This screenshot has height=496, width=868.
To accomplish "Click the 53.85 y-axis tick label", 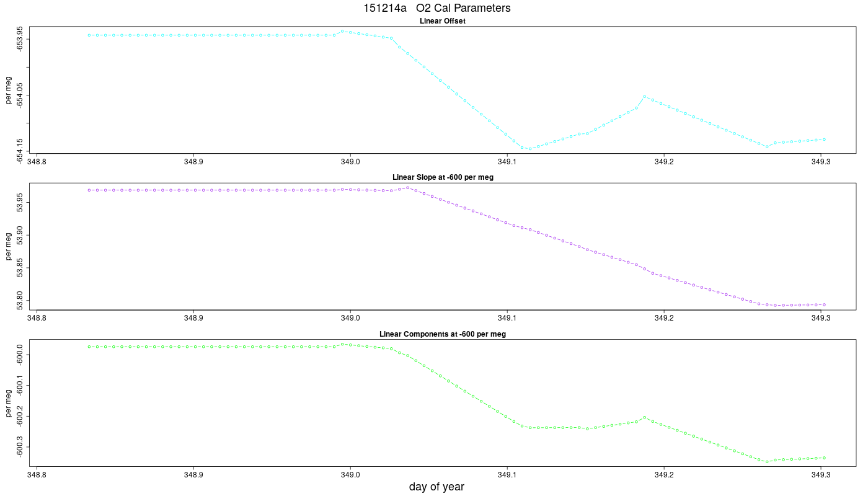I will pos(20,267).
